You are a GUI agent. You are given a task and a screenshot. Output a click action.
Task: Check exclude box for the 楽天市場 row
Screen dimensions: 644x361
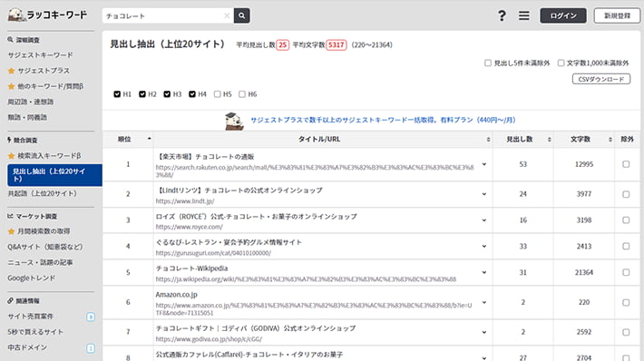coord(626,164)
